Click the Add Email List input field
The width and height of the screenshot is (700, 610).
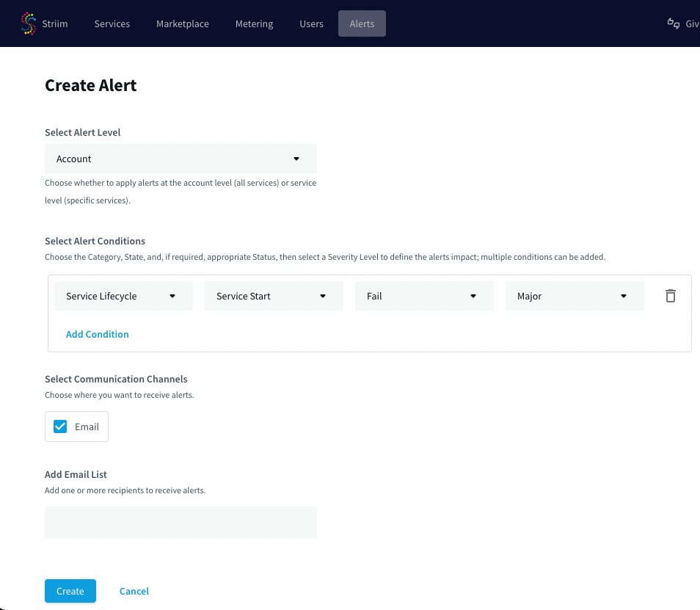tap(181, 521)
